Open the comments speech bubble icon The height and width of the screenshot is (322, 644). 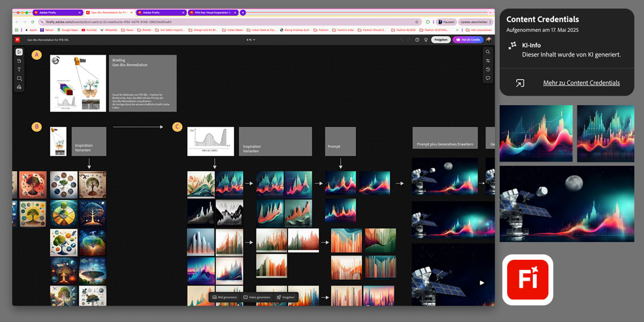click(488, 78)
